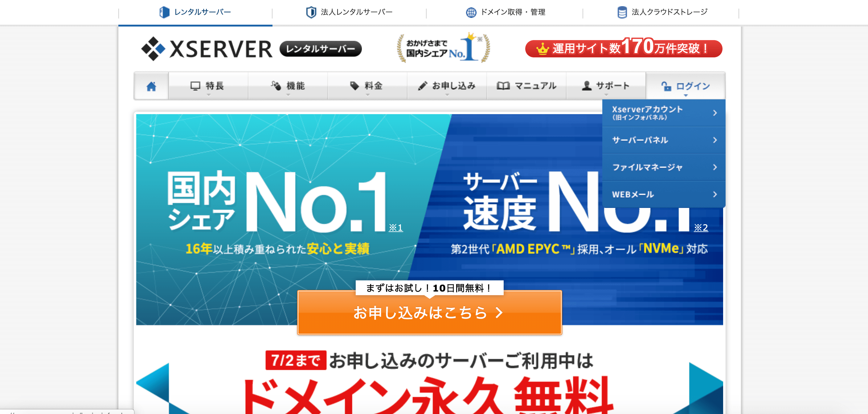
Task: Click chevron arrow on ファイルマネージャ row
Action: tap(715, 167)
